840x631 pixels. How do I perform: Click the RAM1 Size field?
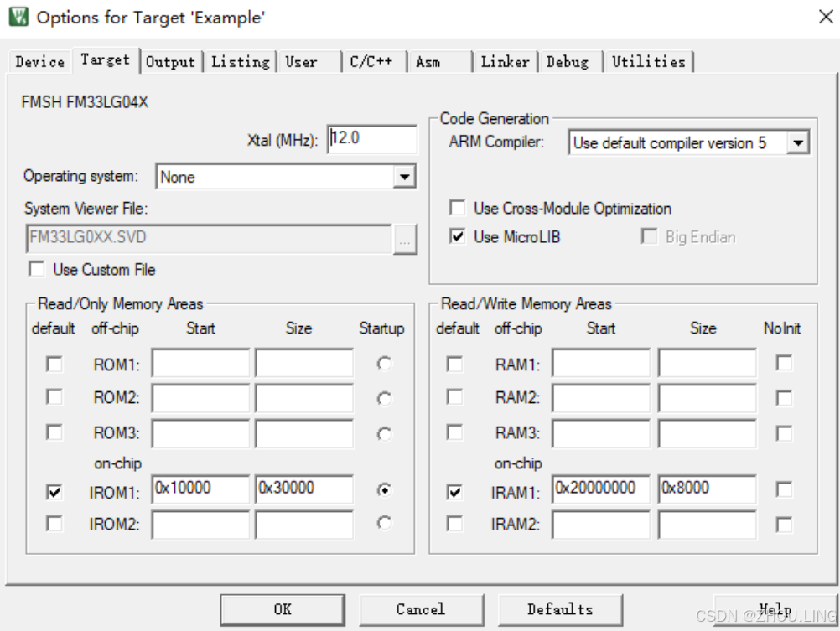(x=708, y=364)
